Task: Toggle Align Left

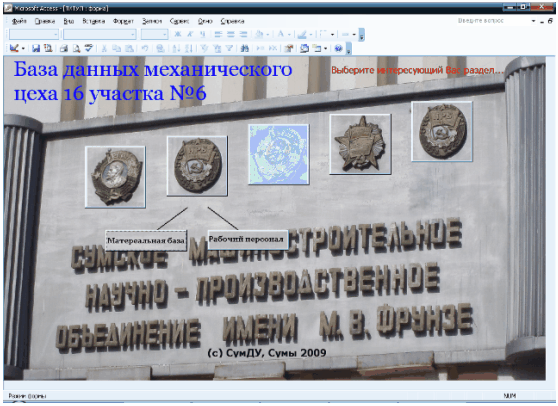Action: coord(218,34)
